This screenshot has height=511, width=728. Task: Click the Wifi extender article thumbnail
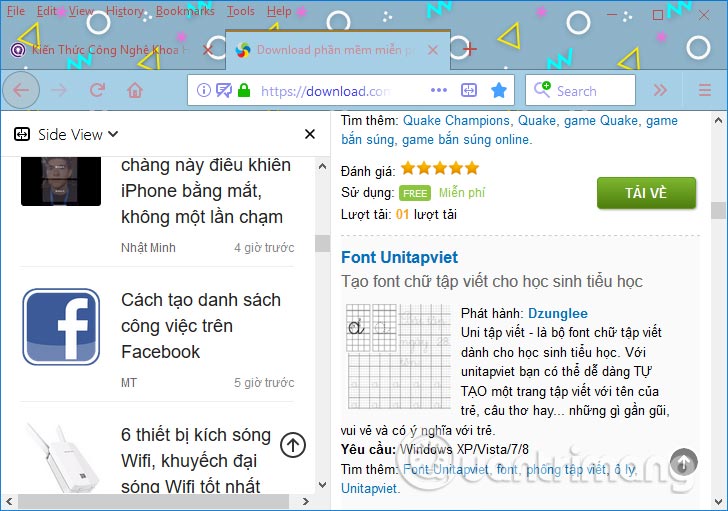click(x=62, y=458)
